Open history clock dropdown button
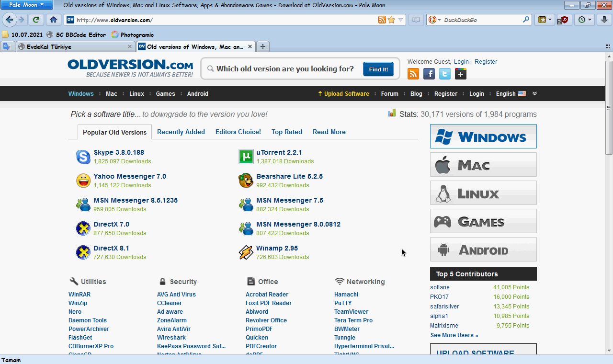613x364 pixels. coord(585,20)
